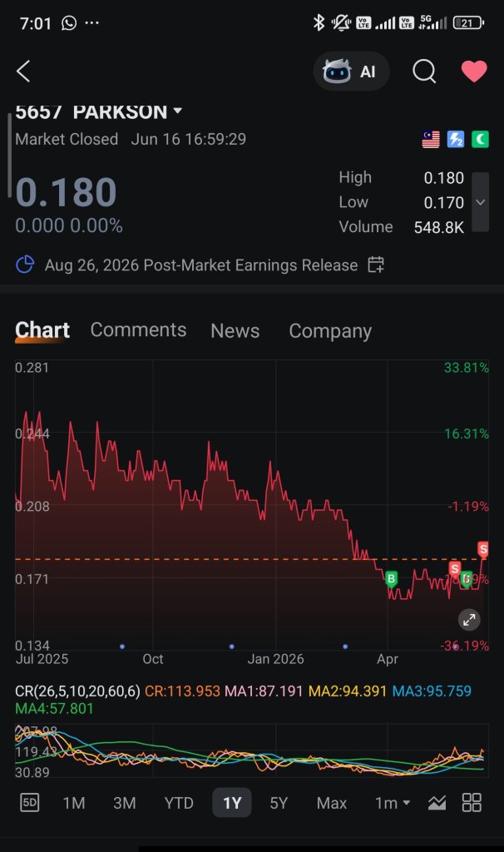Image resolution: width=504 pixels, height=852 pixels.
Task: Tap the back arrow icon
Action: pos(22,72)
